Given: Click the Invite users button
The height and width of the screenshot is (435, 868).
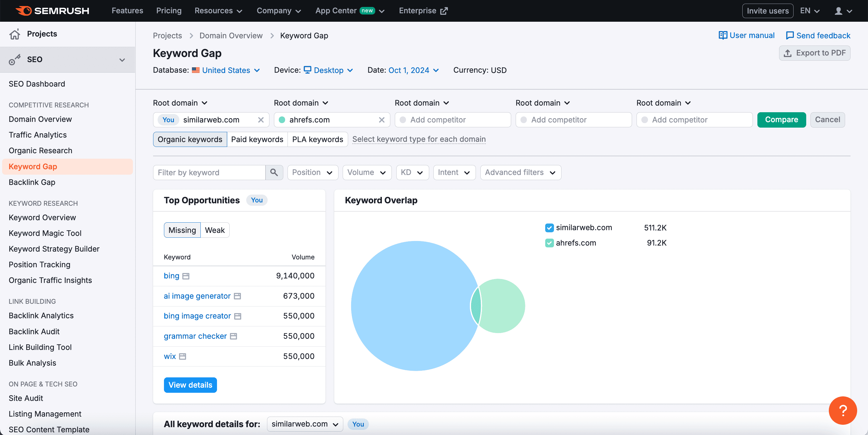Looking at the screenshot, I should [x=768, y=11].
